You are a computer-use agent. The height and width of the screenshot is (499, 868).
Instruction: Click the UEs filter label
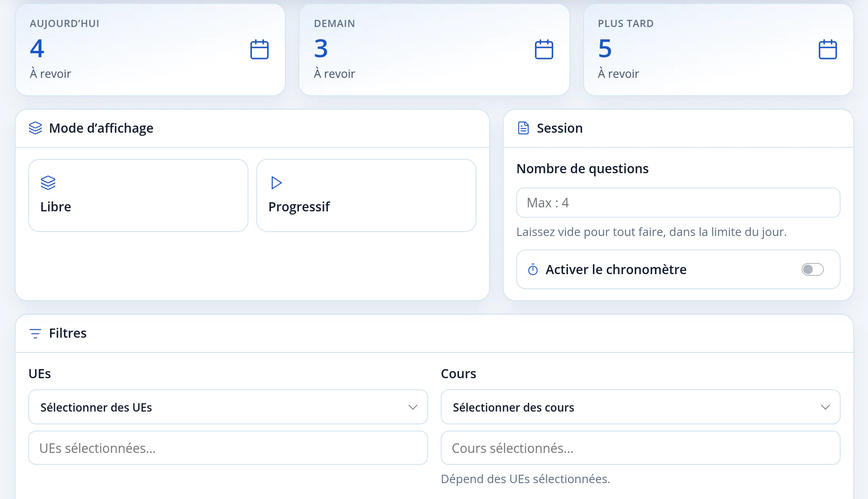coord(40,374)
